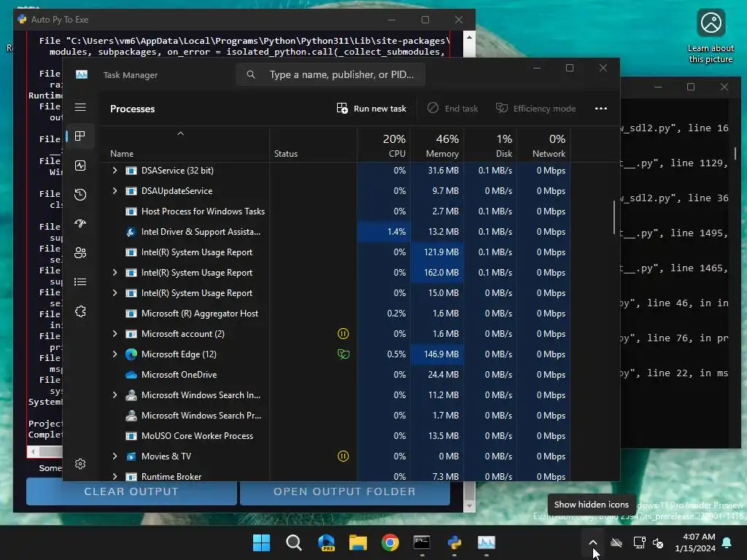Open Task Manager settings gear
The width and height of the screenshot is (747, 560).
tap(80, 463)
